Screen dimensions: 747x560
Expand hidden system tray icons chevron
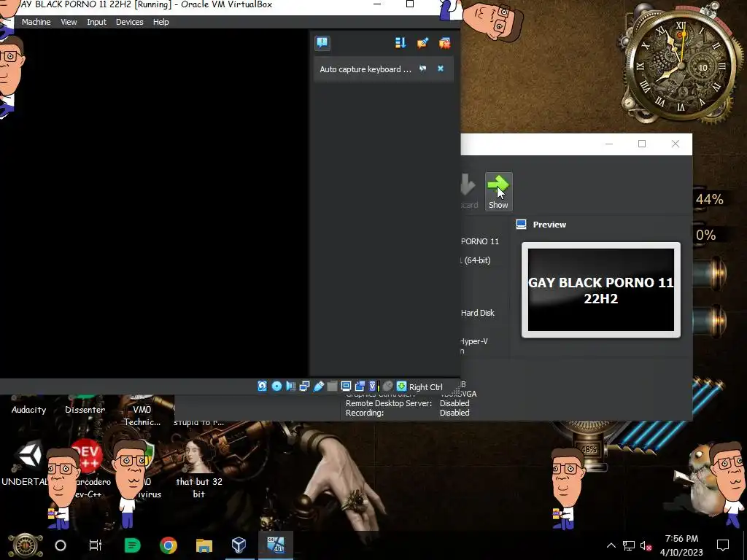pos(611,545)
